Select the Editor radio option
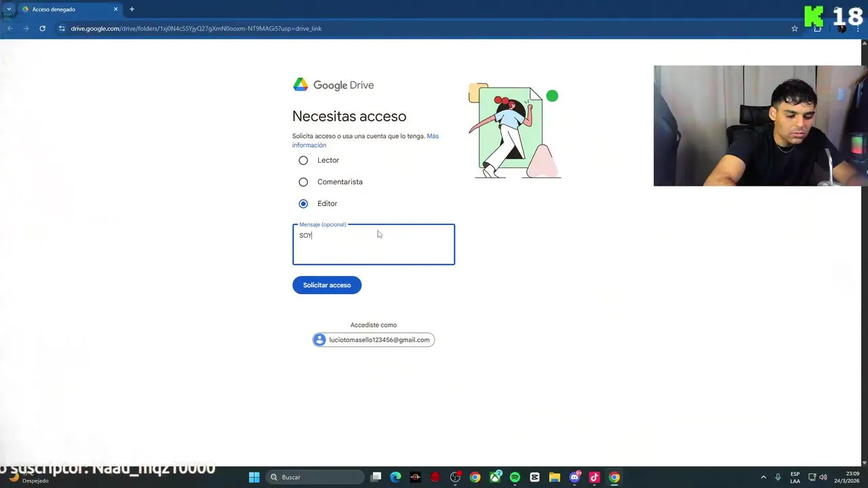Viewport: 868px width, 488px height. pyautogui.click(x=303, y=204)
